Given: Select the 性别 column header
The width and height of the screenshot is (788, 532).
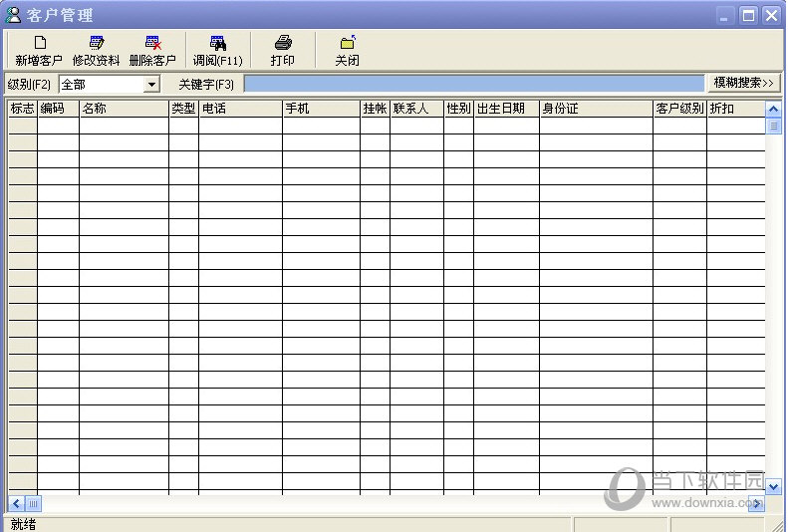Looking at the screenshot, I should click(x=459, y=109).
